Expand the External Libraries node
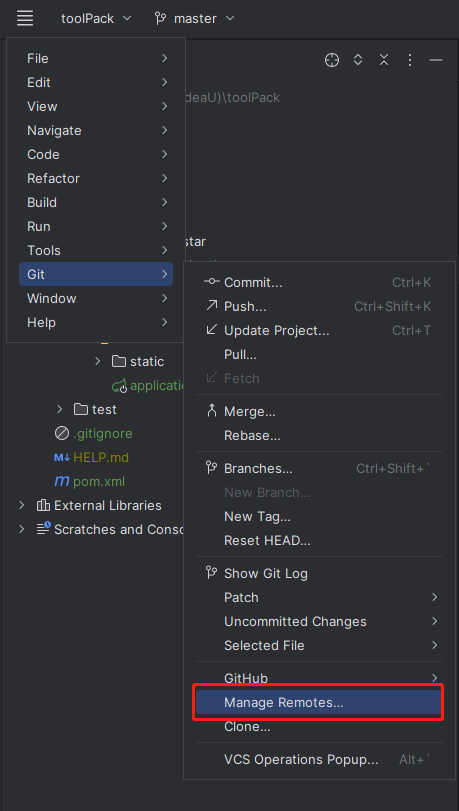The image size is (459, 811). click(22, 505)
